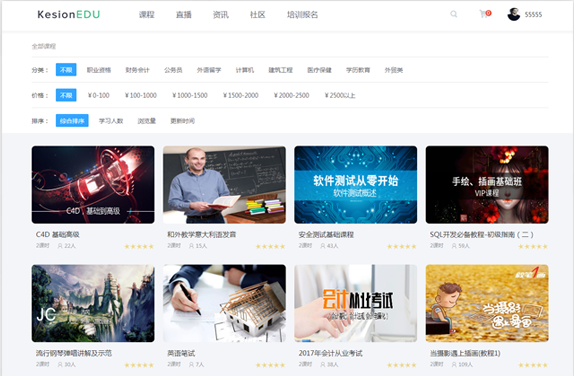574x376 pixels.
Task: Click the KesionEDU logo
Action: (68, 14)
